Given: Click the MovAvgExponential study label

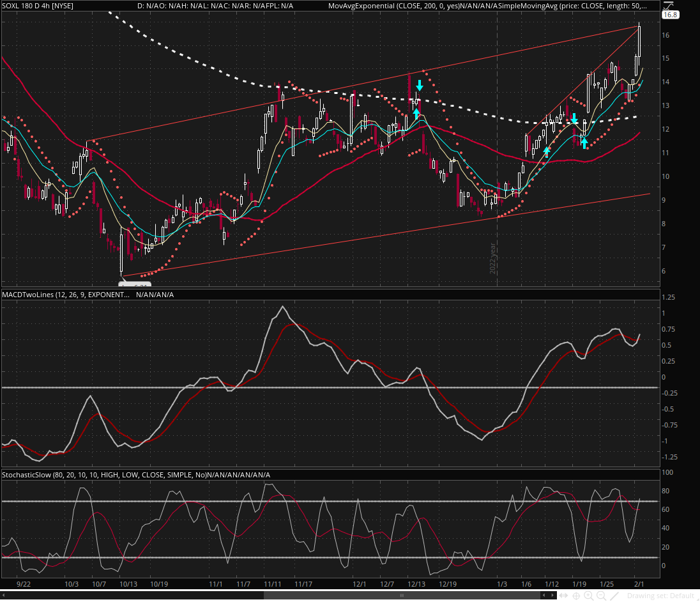Looking at the screenshot, I should click(x=394, y=6).
